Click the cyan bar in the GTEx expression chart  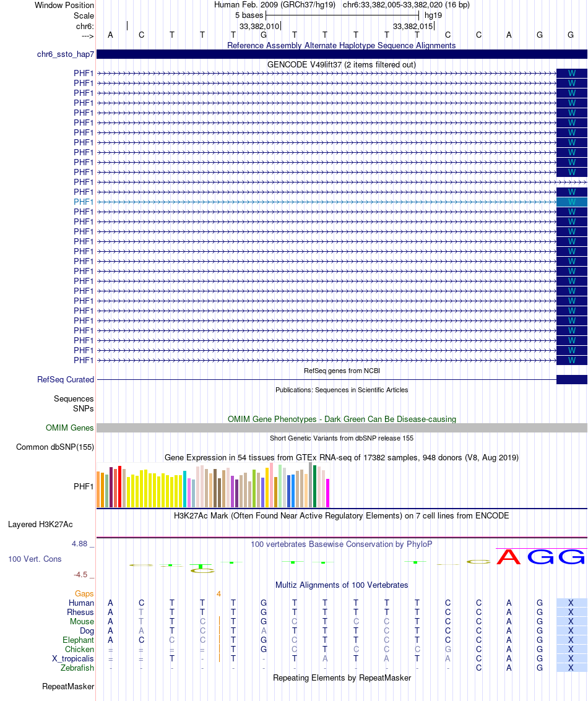(x=185, y=489)
